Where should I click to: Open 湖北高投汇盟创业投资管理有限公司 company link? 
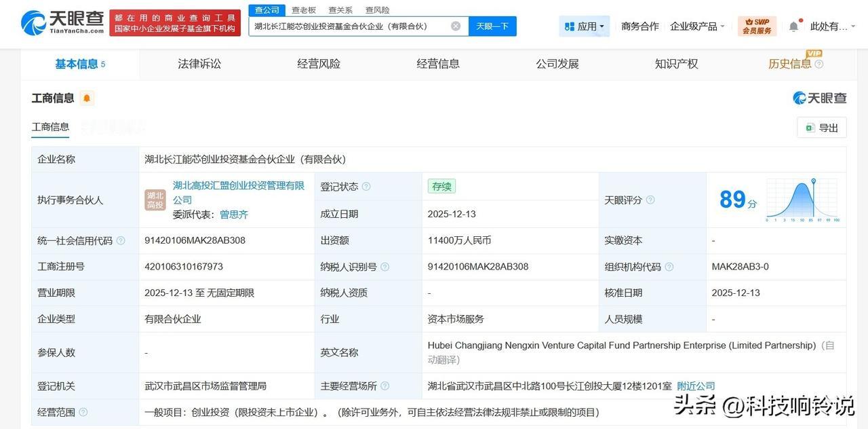click(x=239, y=193)
